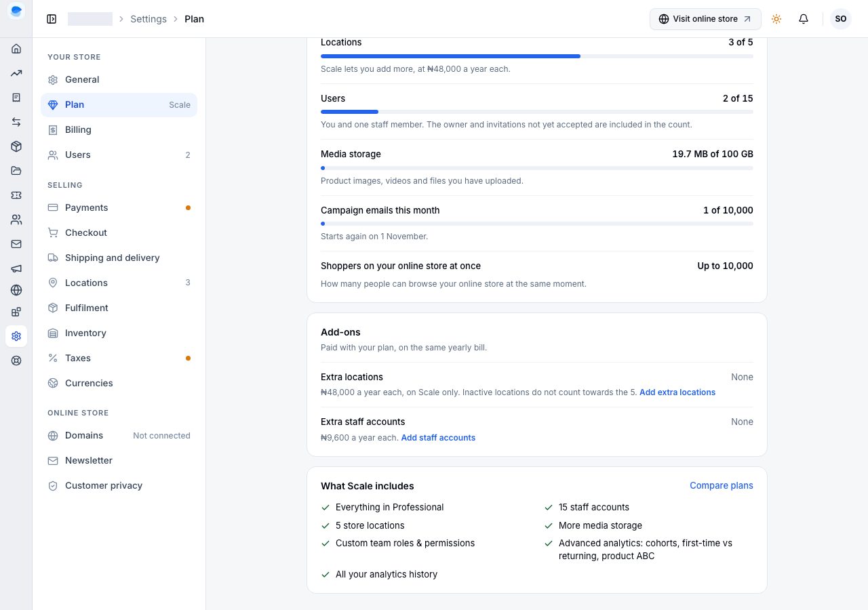Open the General settings page

119,80
